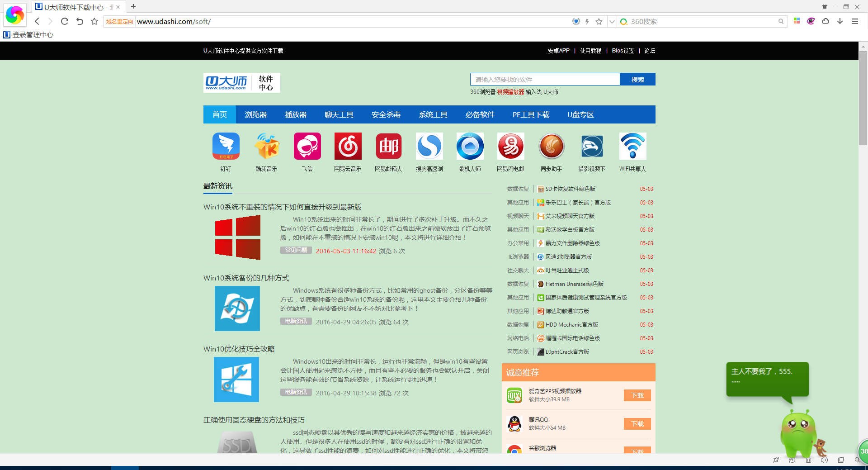Viewport: 868px width, 470px height.
Task: Click the Tencent QQ penguin icon
Action: pos(514,424)
